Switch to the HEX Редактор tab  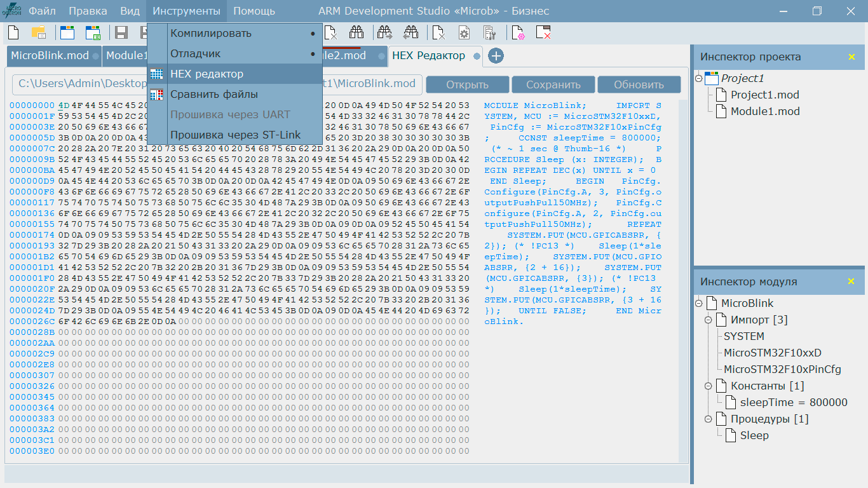435,56
